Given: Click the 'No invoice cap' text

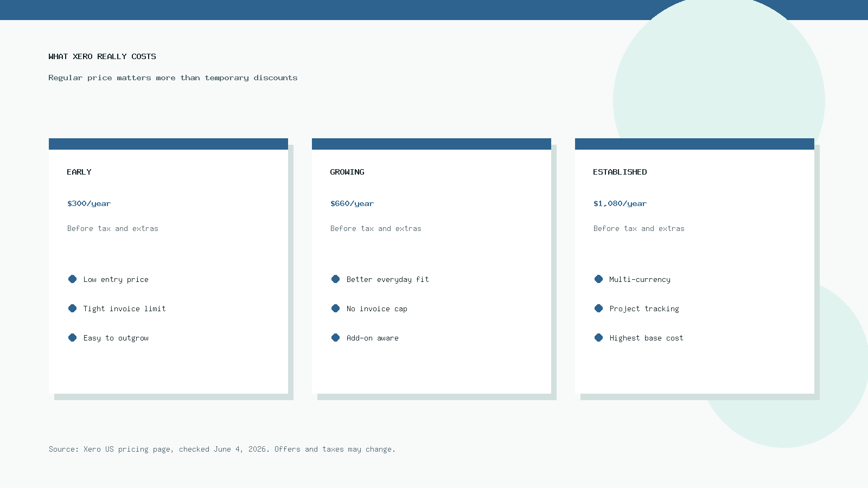Looking at the screenshot, I should click(x=377, y=309).
